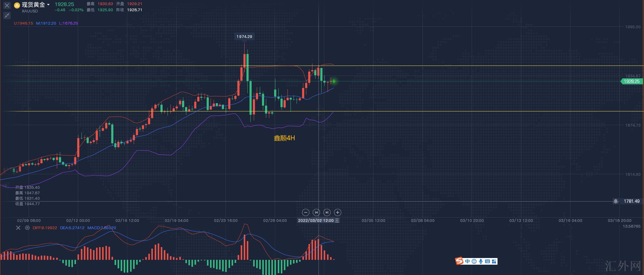Zoom out the chart with minus button
The width and height of the screenshot is (644, 275).
coord(306,212)
